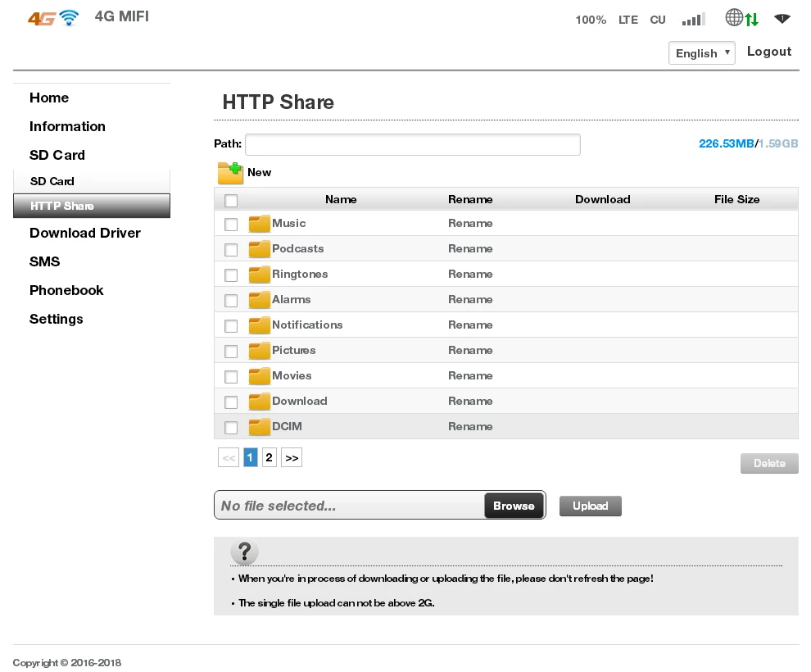Open the Podcasts folder icon

tap(259, 249)
